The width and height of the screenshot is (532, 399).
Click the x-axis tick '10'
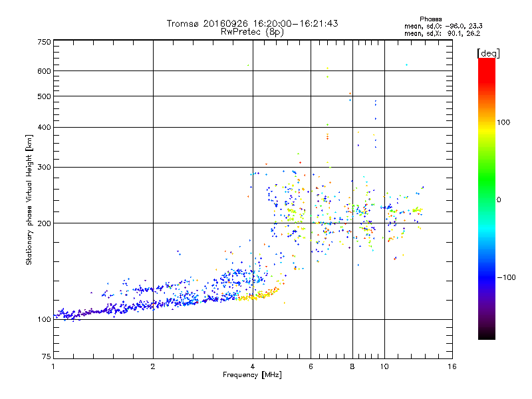click(x=384, y=366)
